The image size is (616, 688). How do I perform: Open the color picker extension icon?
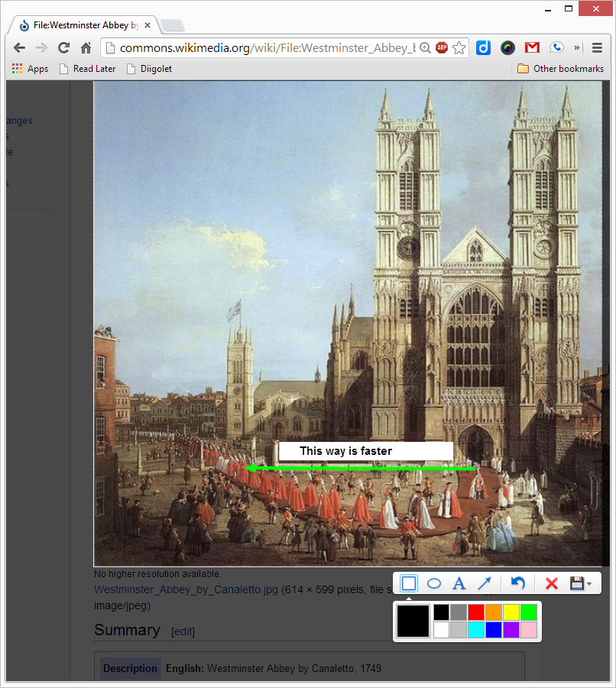pyautogui.click(x=507, y=47)
